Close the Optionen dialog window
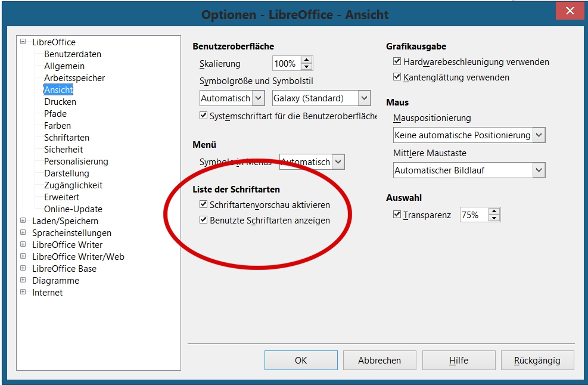The width and height of the screenshot is (588, 385). (570, 11)
